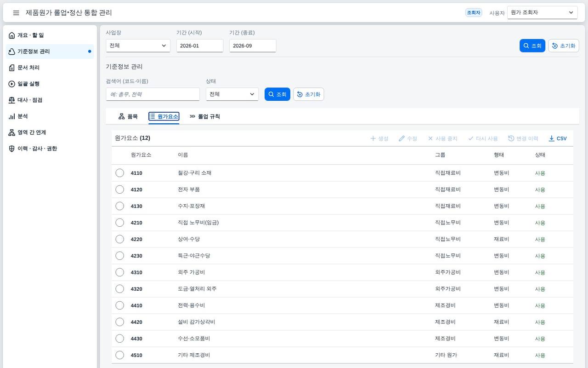Navigate to 대사 · 점검 in sidebar
This screenshot has height=368, width=588.
51,100
